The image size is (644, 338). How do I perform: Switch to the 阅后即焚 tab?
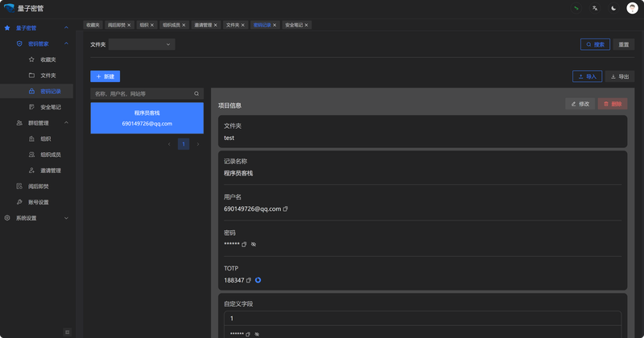click(117, 25)
